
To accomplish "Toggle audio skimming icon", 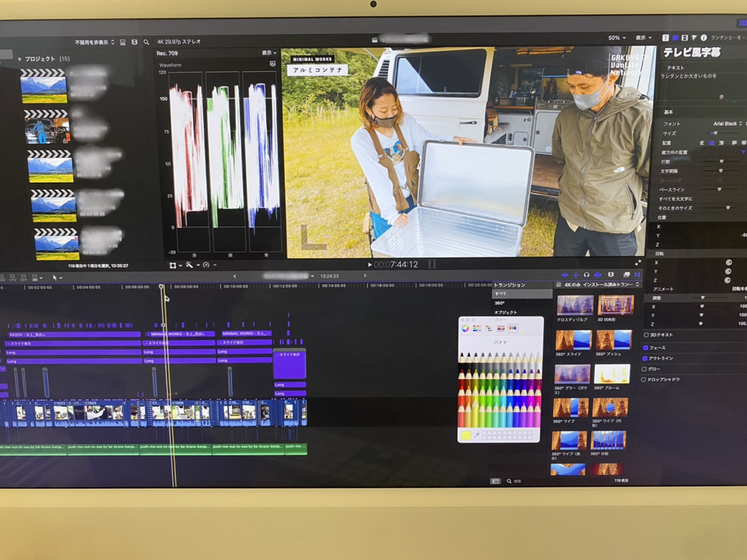I will point(575,274).
